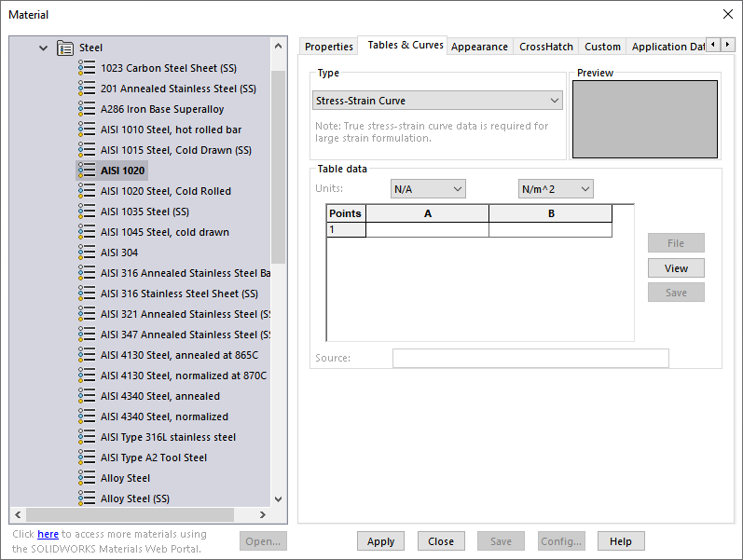743x560 pixels.
Task: Open the Stress-Strain Curve type dropdown
Action: [437, 101]
